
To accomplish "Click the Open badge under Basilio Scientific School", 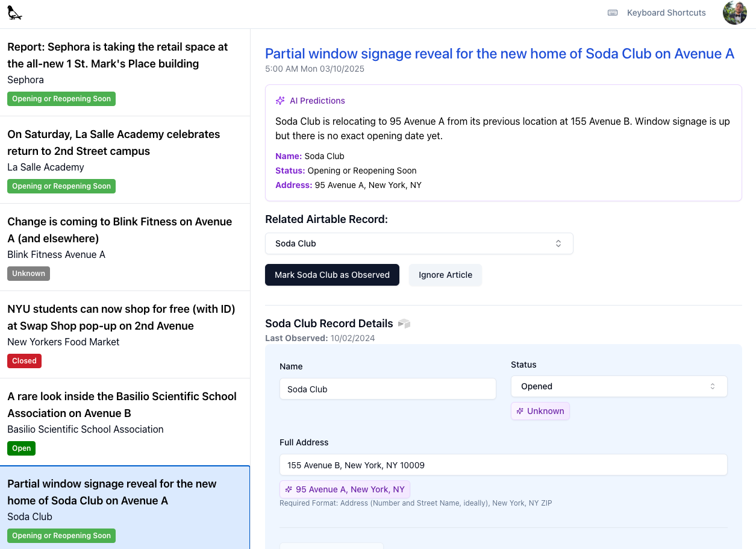I will point(21,448).
